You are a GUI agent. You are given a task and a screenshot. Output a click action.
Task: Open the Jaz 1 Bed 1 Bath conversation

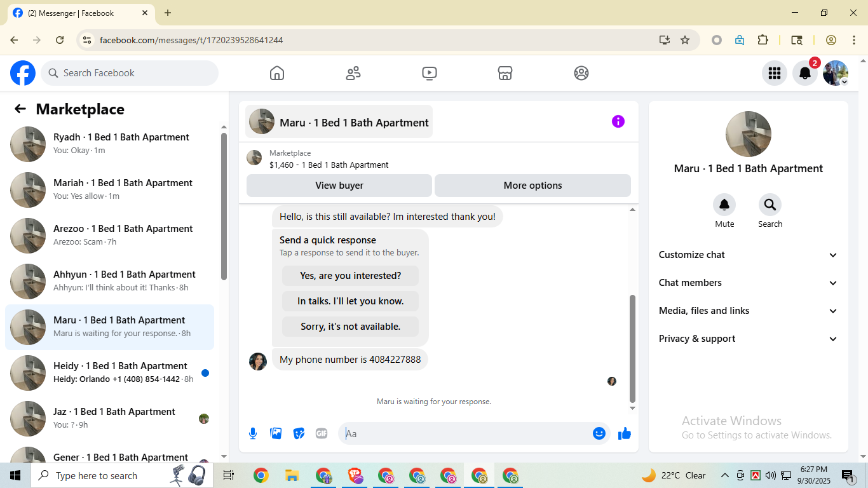point(109,419)
